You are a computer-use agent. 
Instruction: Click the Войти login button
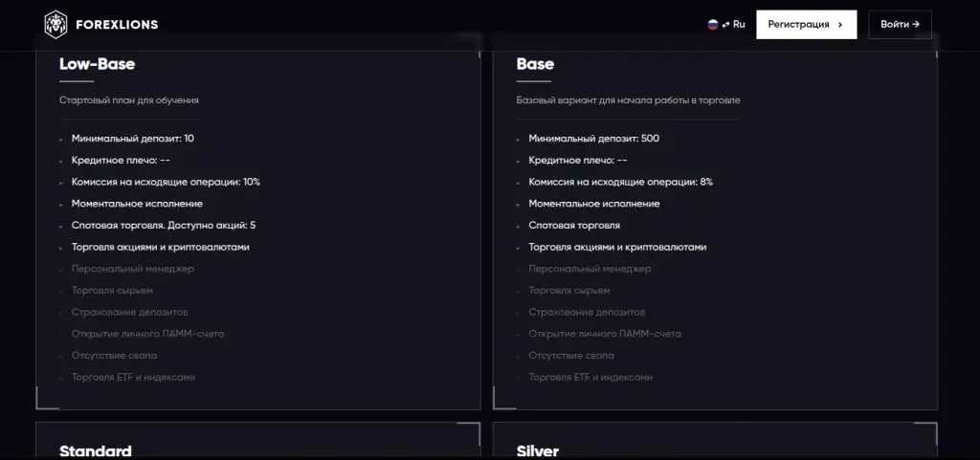tap(900, 24)
